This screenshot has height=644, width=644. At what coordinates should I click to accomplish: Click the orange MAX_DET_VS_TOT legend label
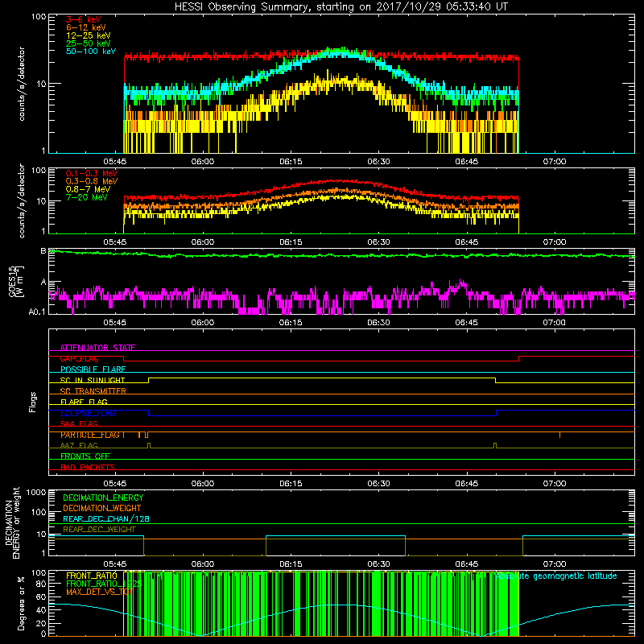(100, 592)
